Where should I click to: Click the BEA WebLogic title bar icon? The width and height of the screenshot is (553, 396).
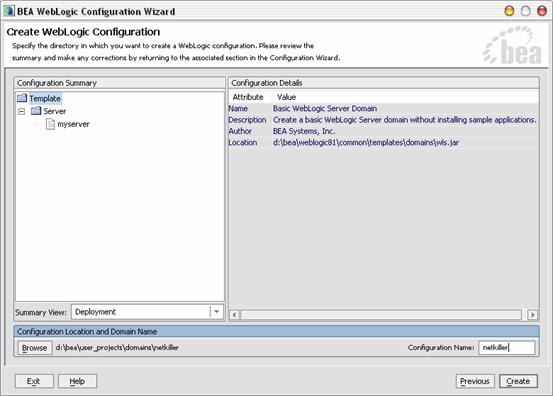tap(9, 11)
